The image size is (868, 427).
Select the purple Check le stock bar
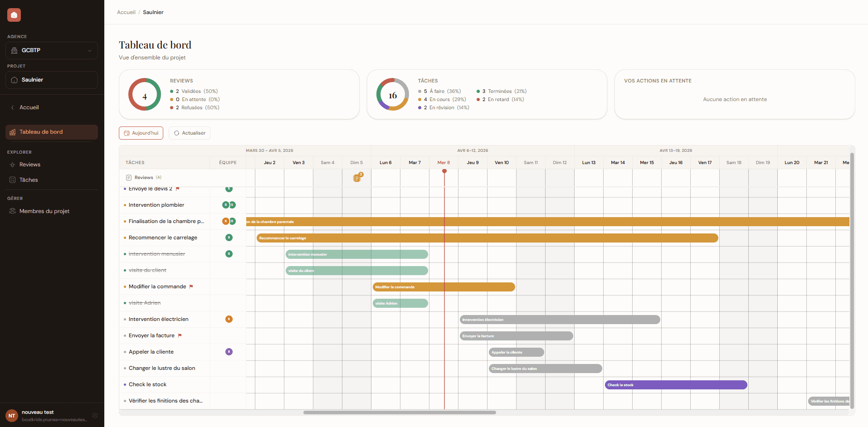tap(676, 385)
